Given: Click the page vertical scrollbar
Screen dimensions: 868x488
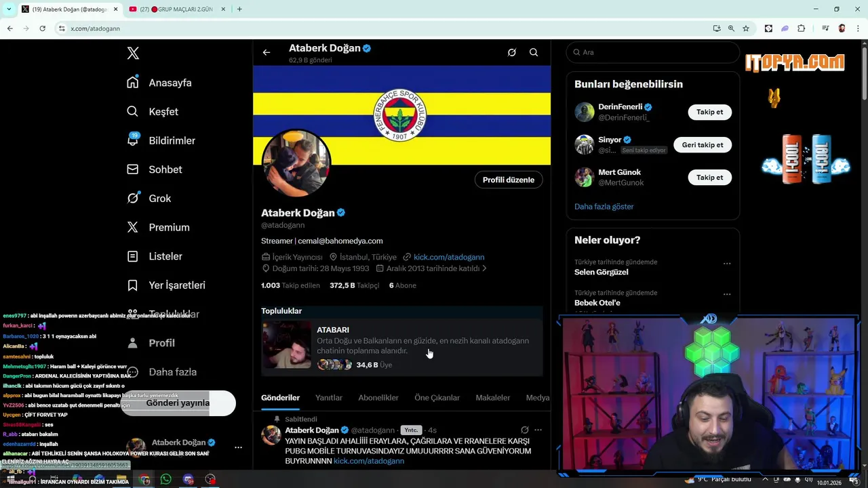Looking at the screenshot, I should point(864,75).
